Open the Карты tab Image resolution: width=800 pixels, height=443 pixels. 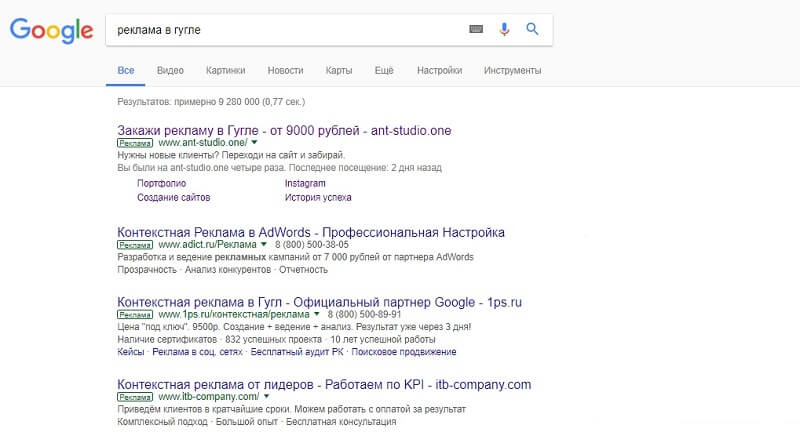(338, 71)
